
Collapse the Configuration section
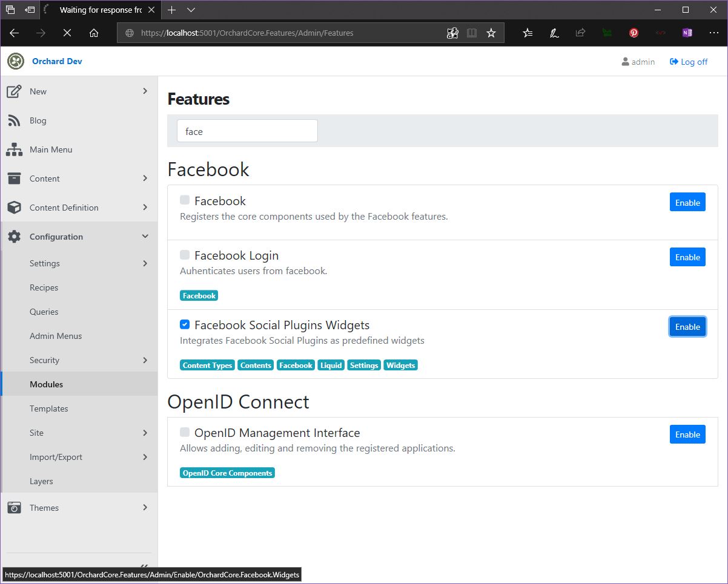click(x=145, y=236)
